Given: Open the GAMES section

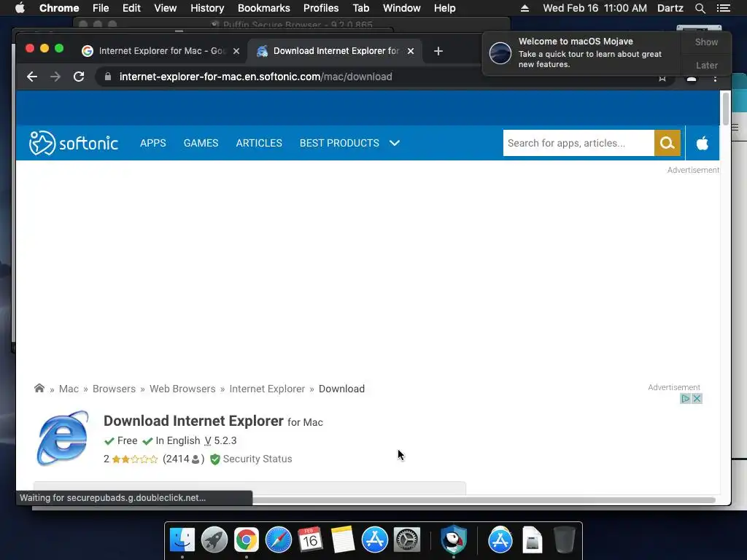Looking at the screenshot, I should [x=201, y=143].
